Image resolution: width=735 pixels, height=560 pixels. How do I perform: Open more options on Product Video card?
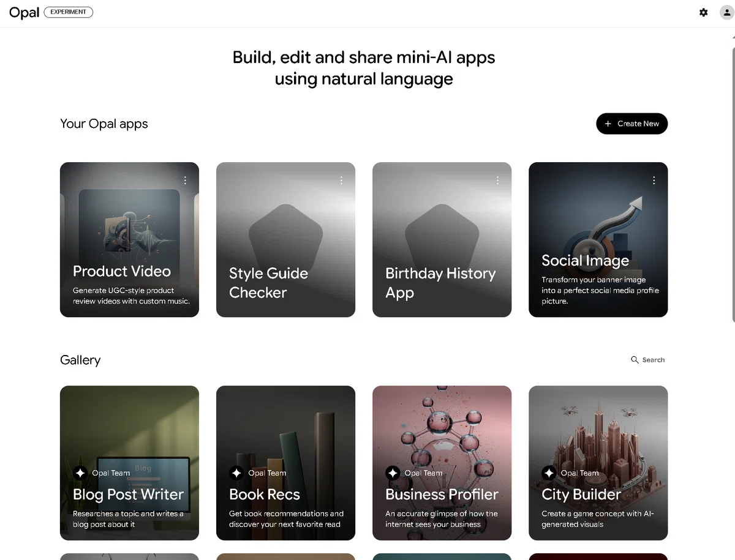pos(185,180)
